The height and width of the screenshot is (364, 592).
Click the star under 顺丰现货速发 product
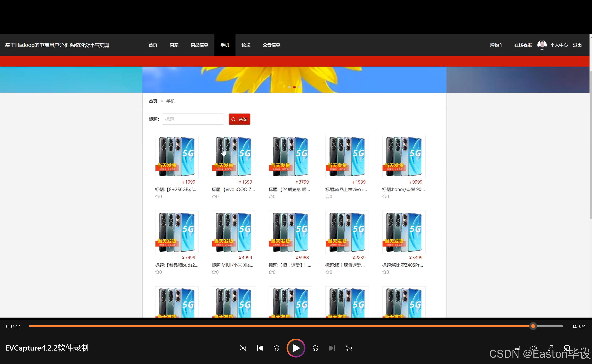tap(327, 272)
